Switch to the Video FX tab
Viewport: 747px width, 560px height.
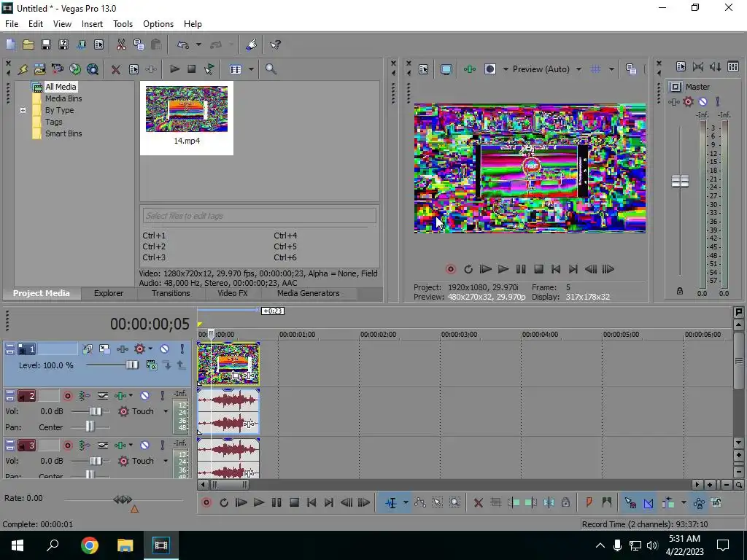pos(233,293)
